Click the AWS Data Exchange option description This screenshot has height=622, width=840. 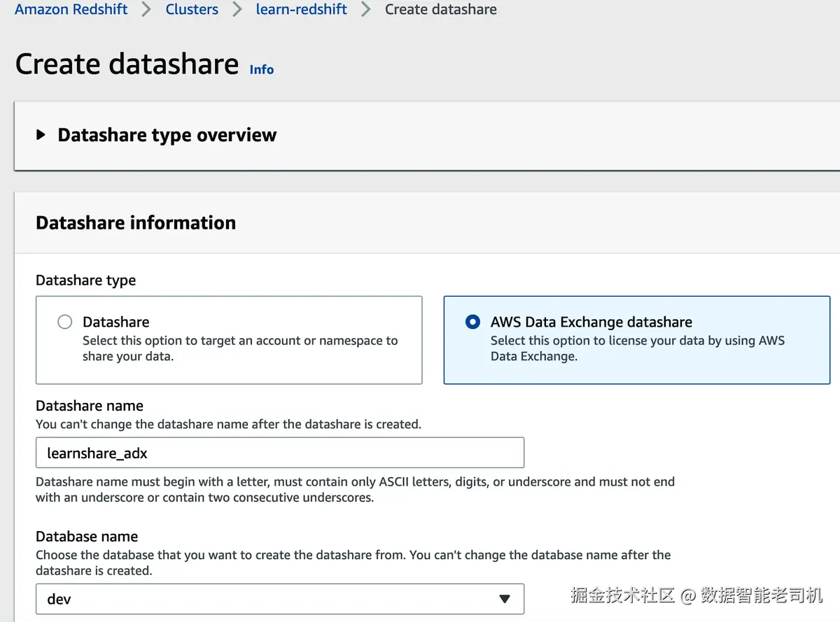(637, 348)
